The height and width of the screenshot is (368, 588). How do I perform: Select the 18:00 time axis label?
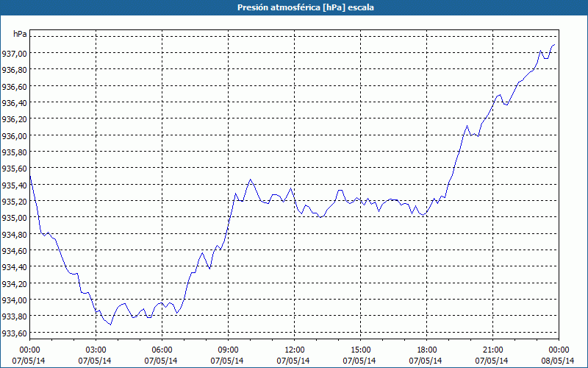click(427, 350)
